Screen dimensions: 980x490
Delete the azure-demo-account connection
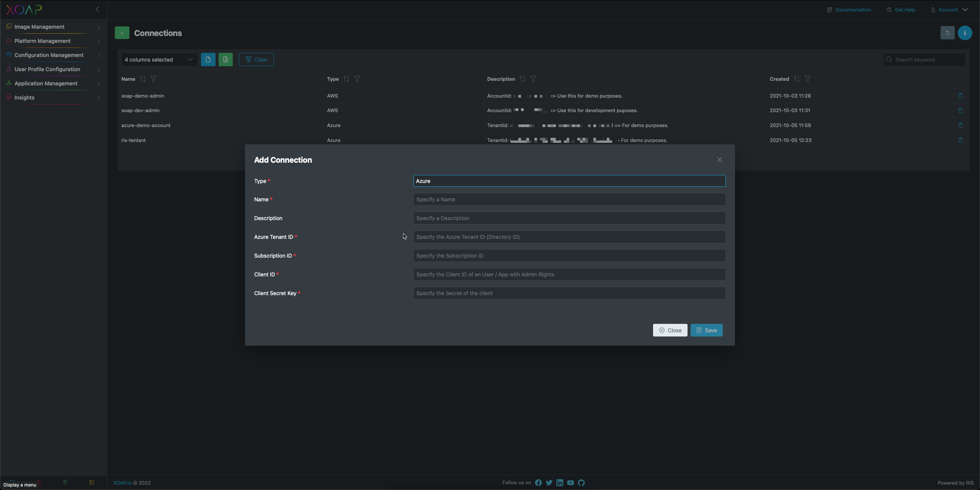(960, 125)
